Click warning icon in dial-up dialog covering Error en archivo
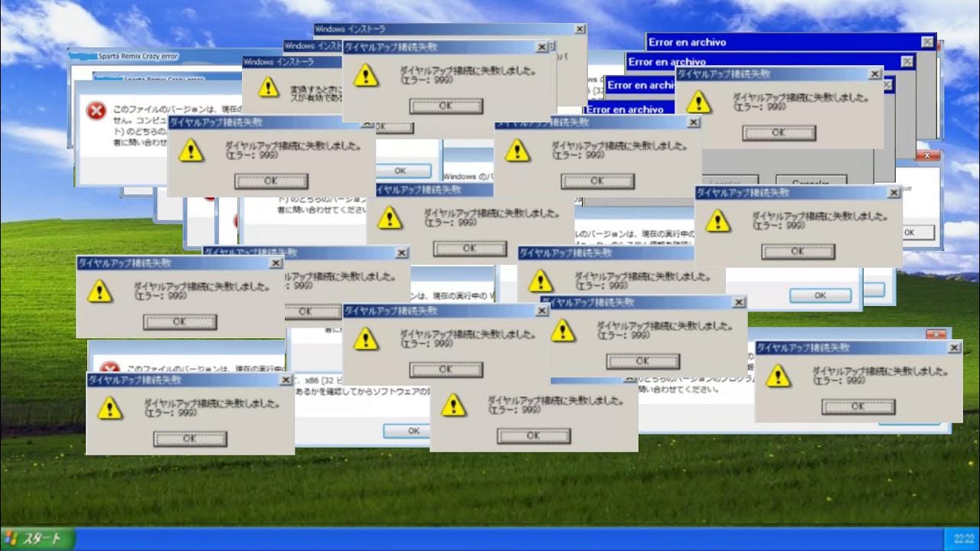This screenshot has height=551, width=980. [698, 102]
